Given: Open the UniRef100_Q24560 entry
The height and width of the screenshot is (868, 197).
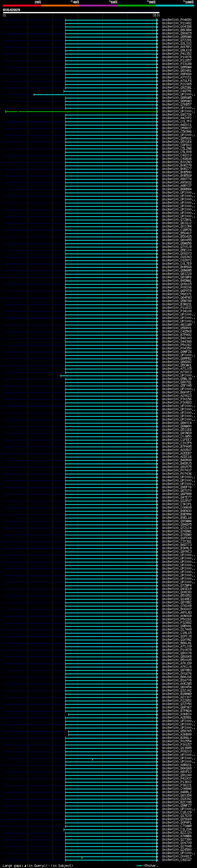Looking at the screenshot, I should coord(176,850).
